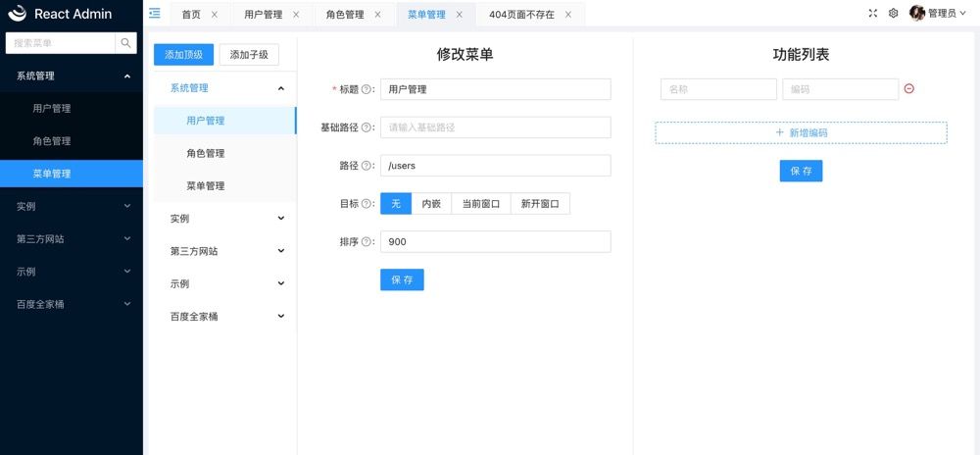Open 用户管理 in dark sidebar

tap(72, 108)
